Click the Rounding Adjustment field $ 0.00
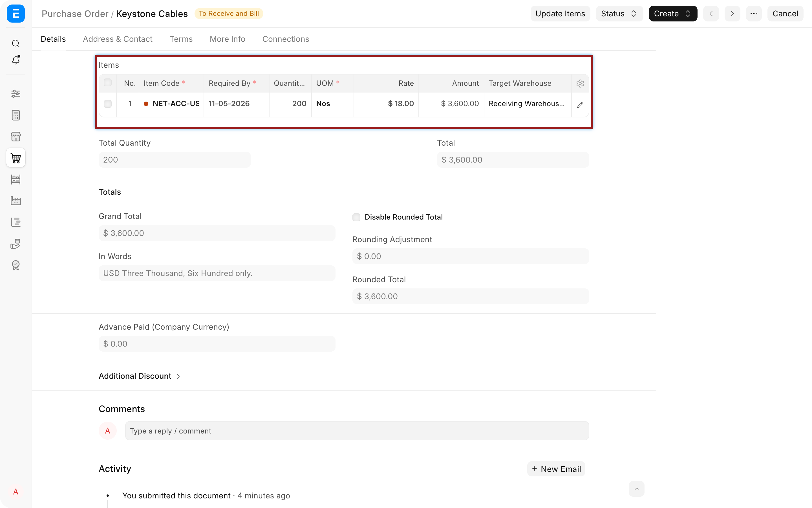The height and width of the screenshot is (508, 812). click(470, 256)
